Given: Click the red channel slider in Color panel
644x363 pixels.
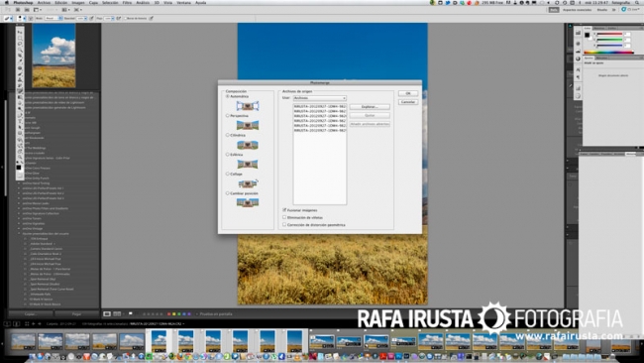Looking at the screenshot, I should click(x=610, y=34).
